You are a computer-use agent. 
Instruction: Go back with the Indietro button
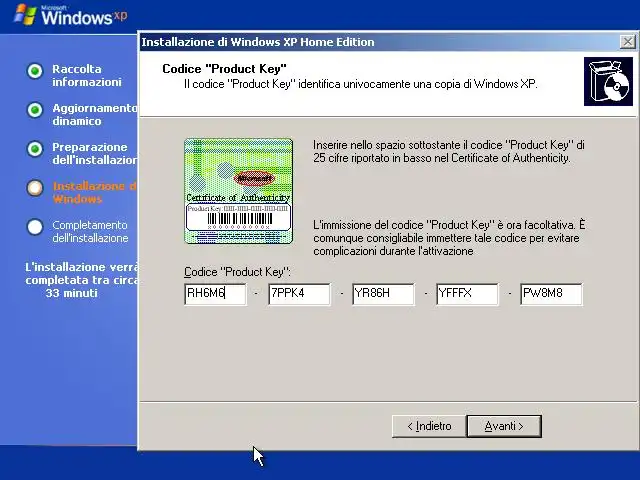coord(429,426)
